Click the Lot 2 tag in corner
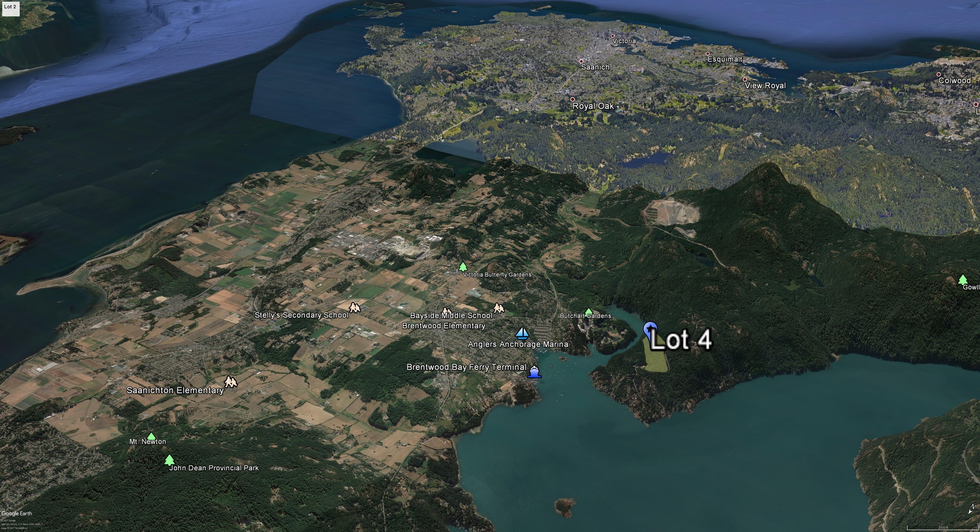This screenshot has width=980, height=532. (10, 7)
